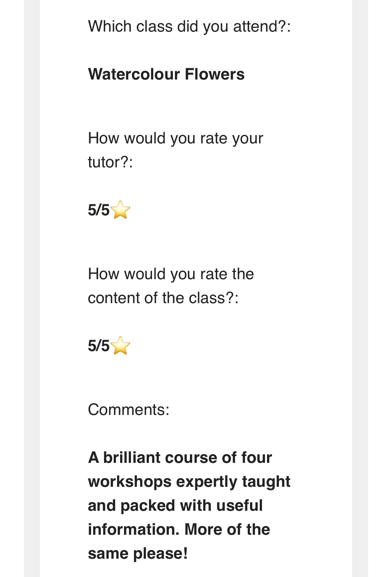The width and height of the screenshot is (392, 577).
Task: Click the "Comments:" label
Action: (128, 410)
